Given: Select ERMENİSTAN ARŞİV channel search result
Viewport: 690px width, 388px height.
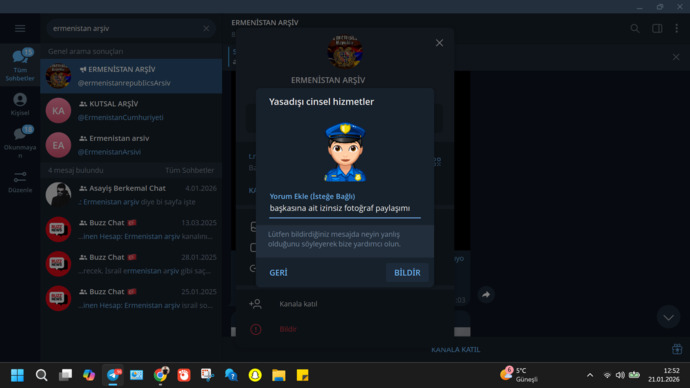Looking at the screenshot, I should click(x=131, y=76).
